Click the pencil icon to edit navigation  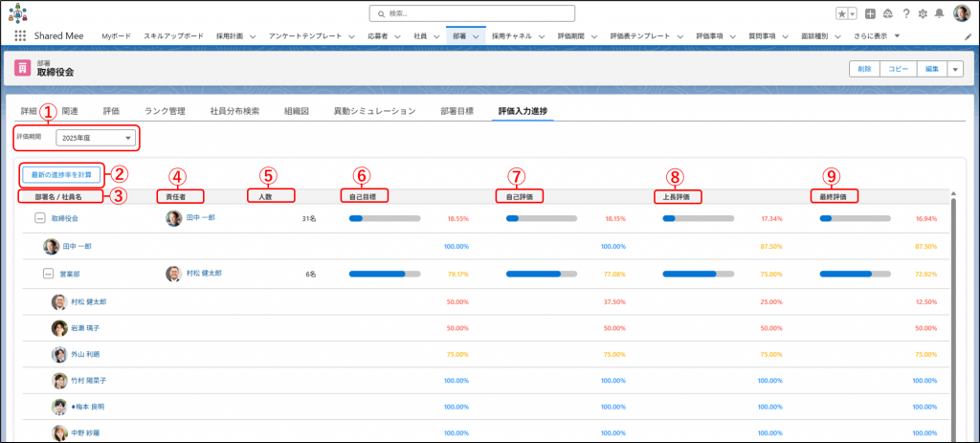coord(967,35)
